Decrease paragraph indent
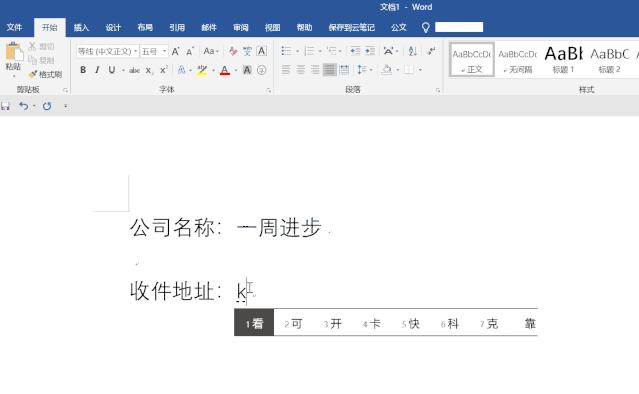639x394 pixels. pos(355,51)
